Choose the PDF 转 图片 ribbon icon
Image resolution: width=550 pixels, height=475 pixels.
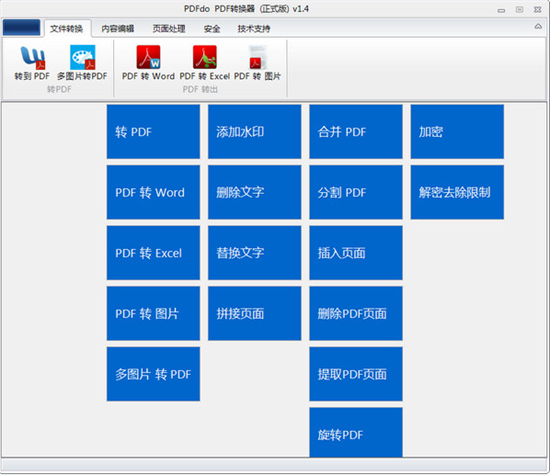[x=257, y=63]
